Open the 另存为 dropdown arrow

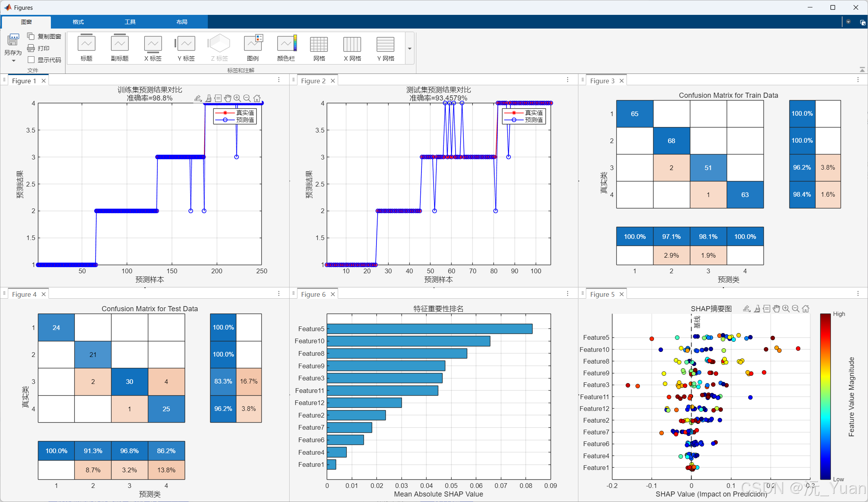(x=13, y=61)
